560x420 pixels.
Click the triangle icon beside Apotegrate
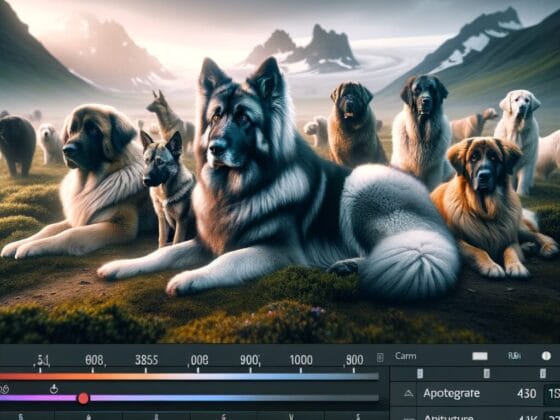click(x=409, y=394)
